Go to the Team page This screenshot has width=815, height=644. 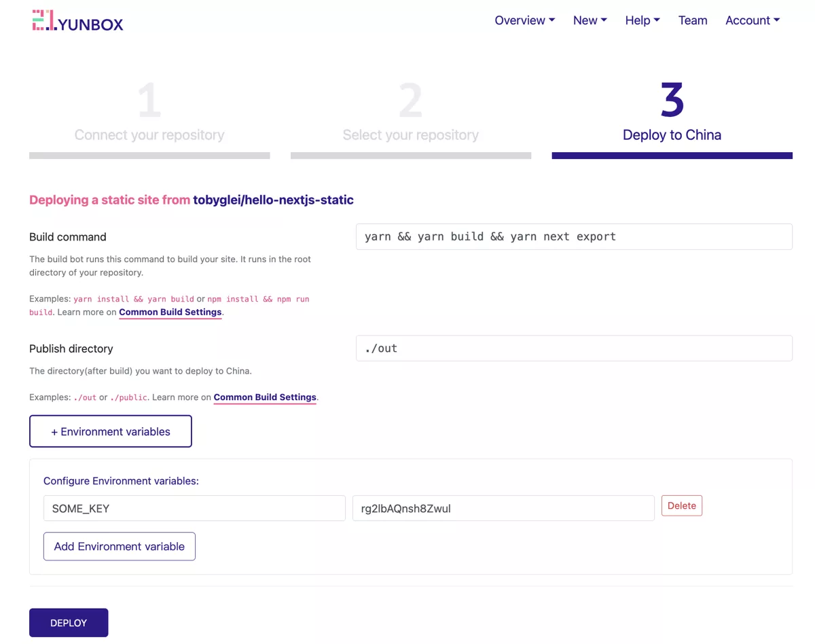(x=693, y=20)
